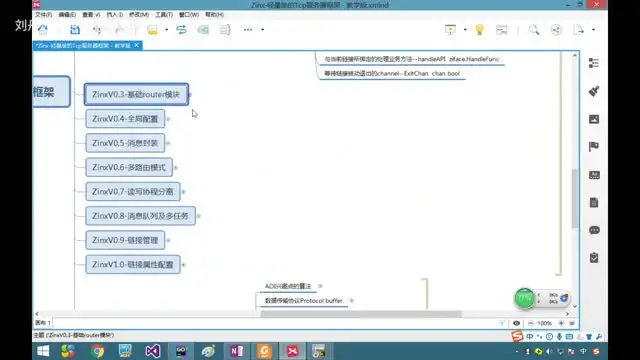Open the Image panel icon in sidebar

point(594,119)
